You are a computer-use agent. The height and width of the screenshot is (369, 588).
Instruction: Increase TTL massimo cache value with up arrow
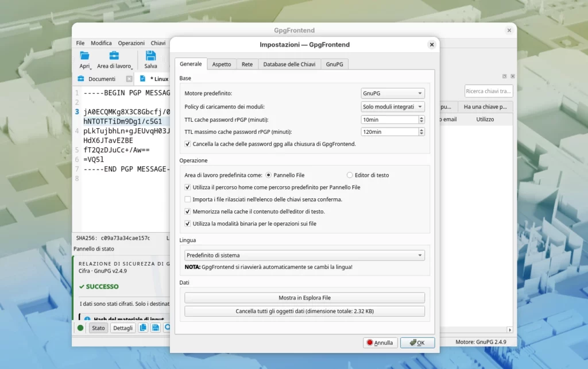[x=421, y=129]
